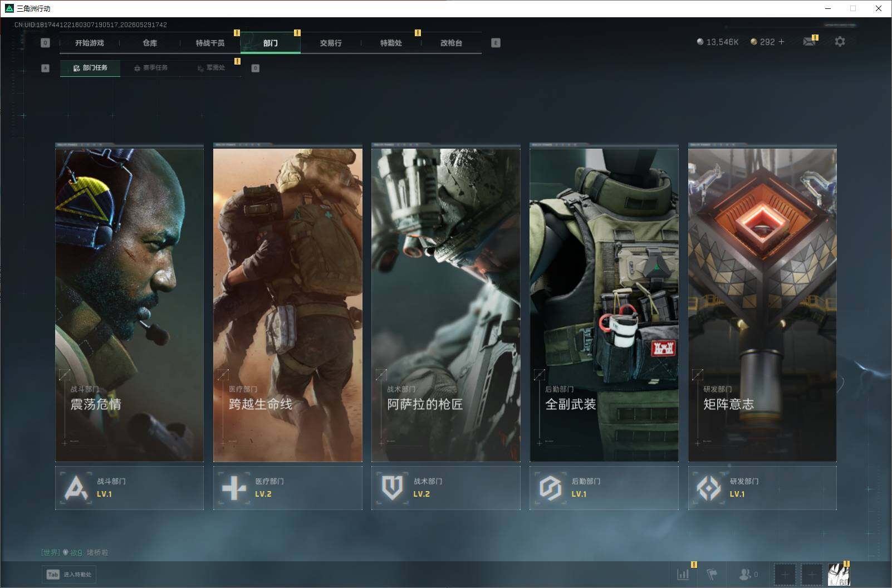Open the player avatar profile
892x588 pixels.
839,574
